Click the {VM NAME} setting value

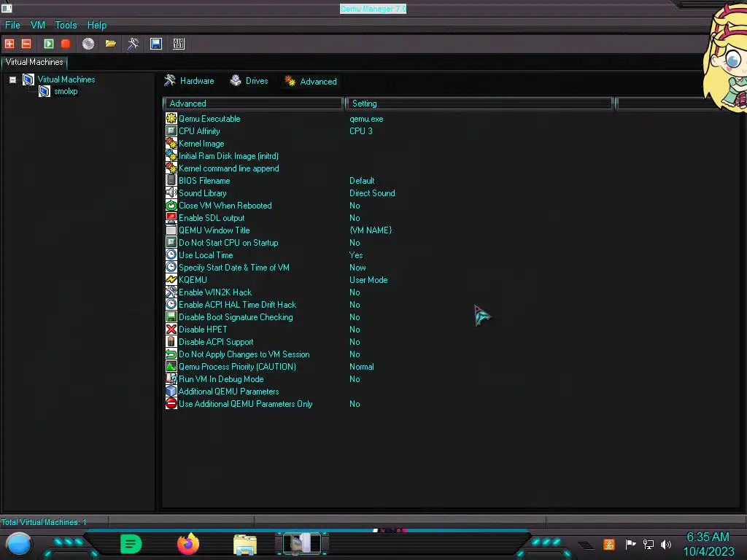pyautogui.click(x=371, y=230)
